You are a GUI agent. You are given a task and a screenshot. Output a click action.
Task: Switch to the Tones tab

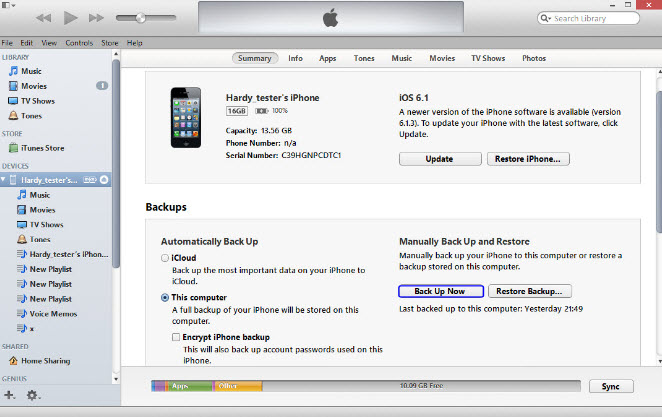(x=364, y=58)
